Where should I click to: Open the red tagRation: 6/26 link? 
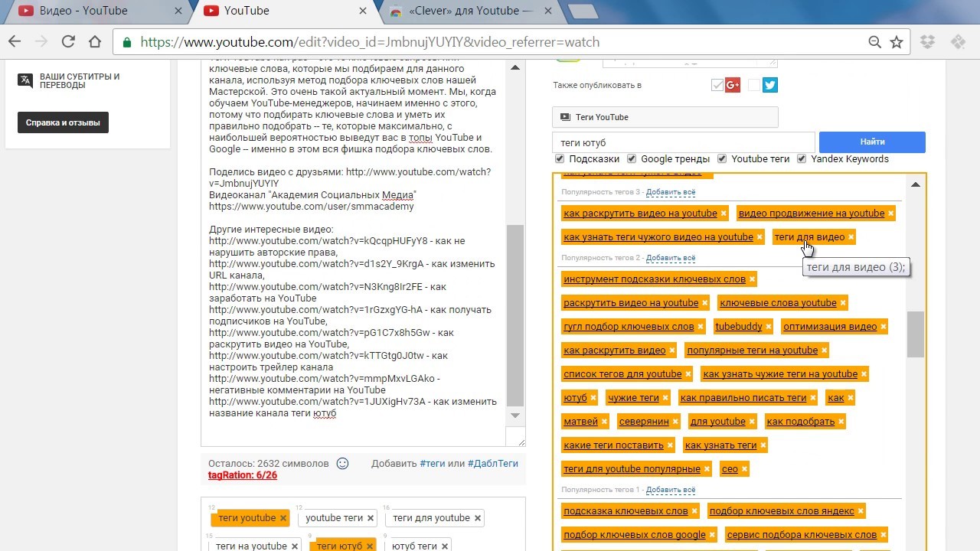243,475
